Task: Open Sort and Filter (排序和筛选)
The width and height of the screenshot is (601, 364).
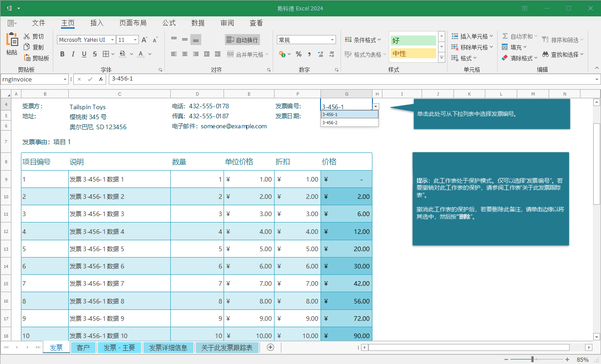Action: click(563, 40)
